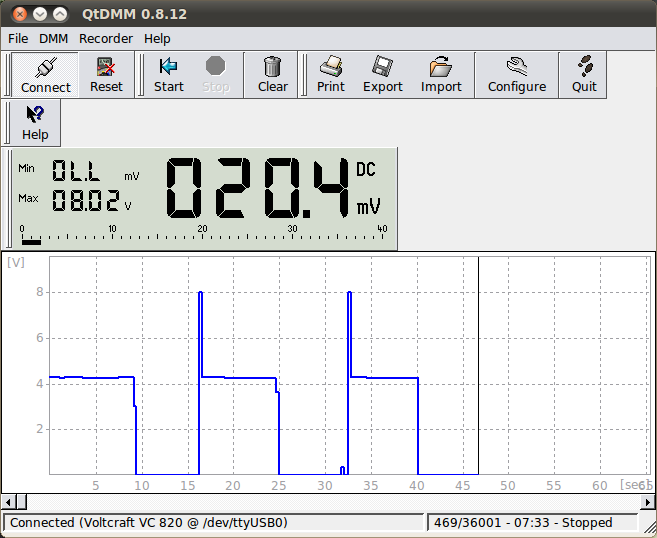The height and width of the screenshot is (538, 657).
Task: Quit the app using Quit icon
Action: click(584, 68)
